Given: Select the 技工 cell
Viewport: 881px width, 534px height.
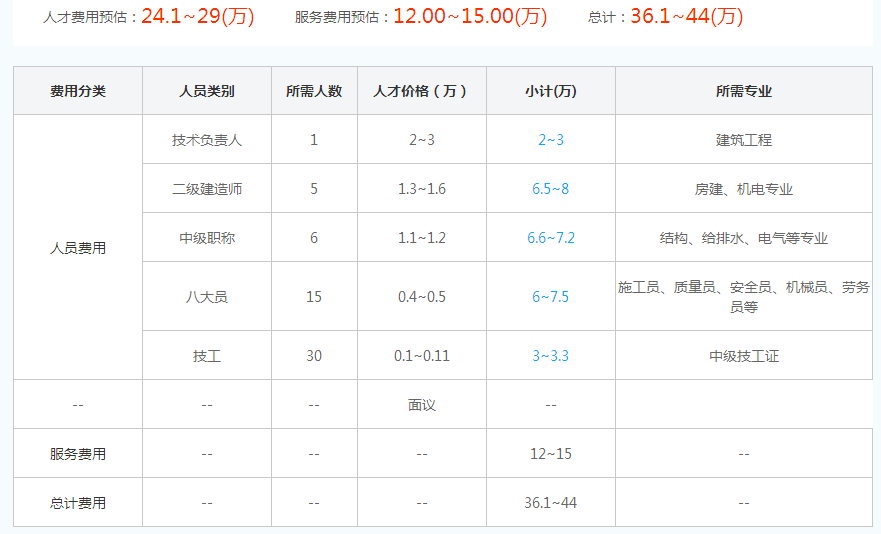Looking at the screenshot, I should (x=207, y=356).
